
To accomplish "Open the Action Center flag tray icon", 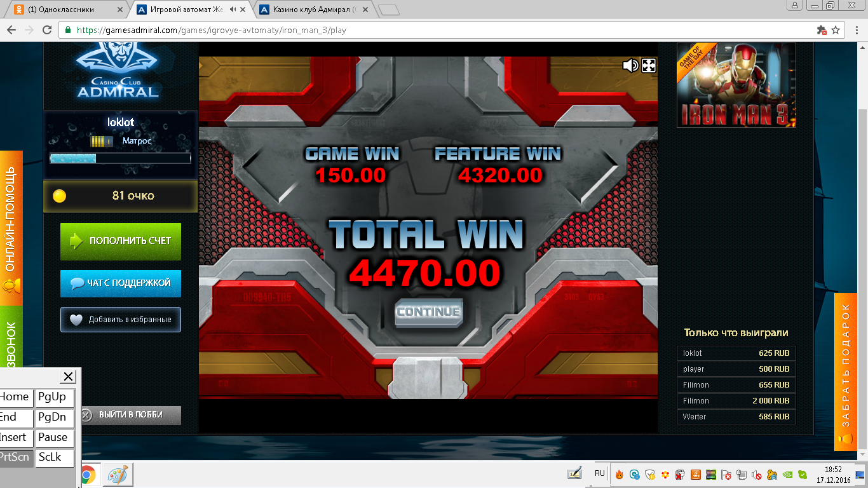I will (x=726, y=475).
